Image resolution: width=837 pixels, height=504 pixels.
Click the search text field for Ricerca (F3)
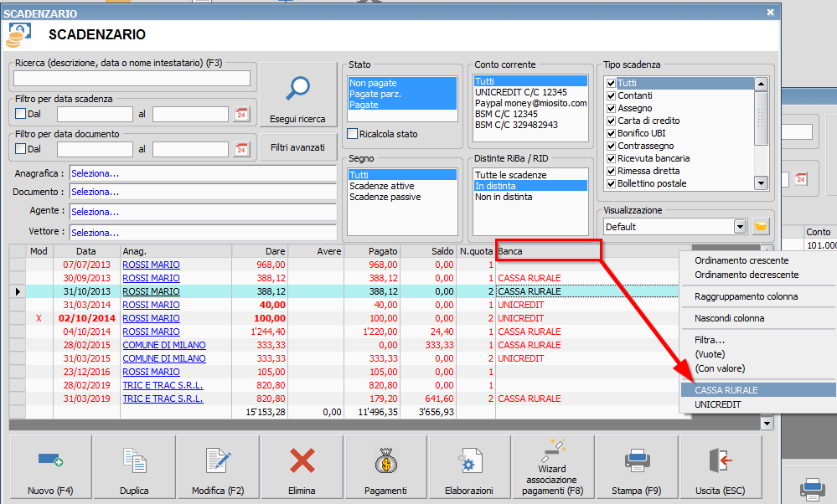(132, 79)
